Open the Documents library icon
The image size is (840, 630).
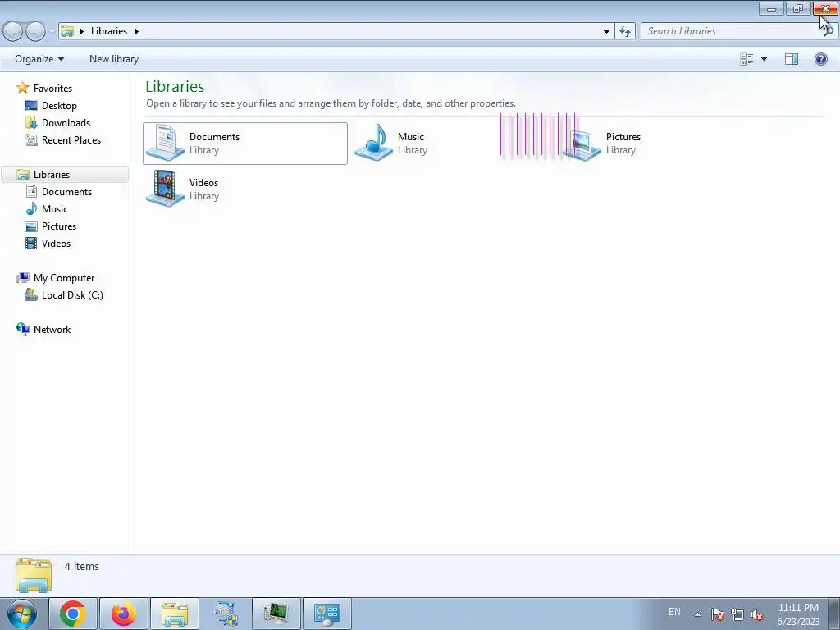click(165, 143)
